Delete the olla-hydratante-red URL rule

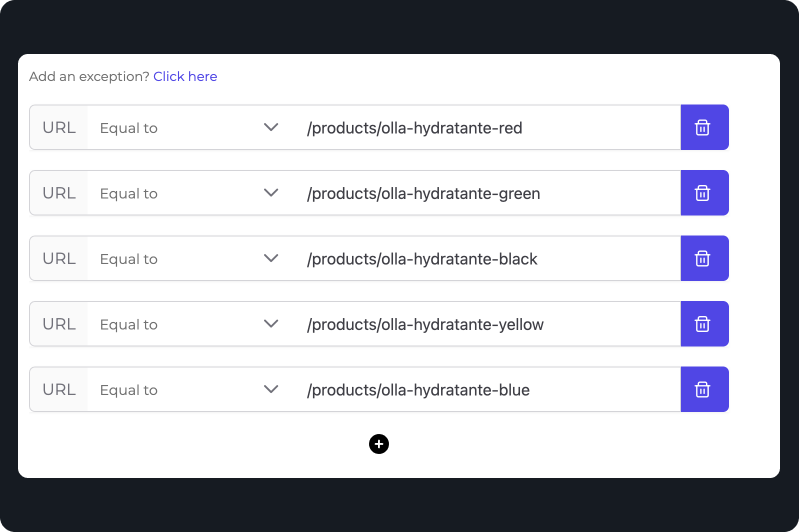tap(704, 128)
